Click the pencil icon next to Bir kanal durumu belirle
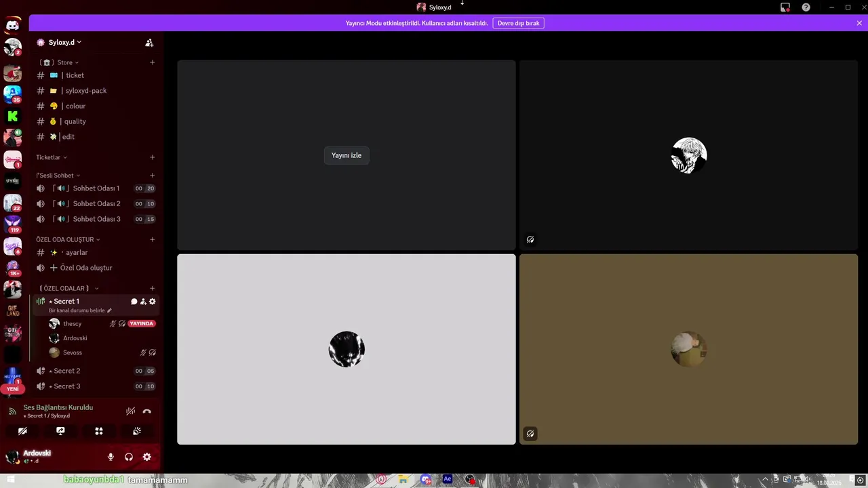The height and width of the screenshot is (488, 868). [x=109, y=310]
